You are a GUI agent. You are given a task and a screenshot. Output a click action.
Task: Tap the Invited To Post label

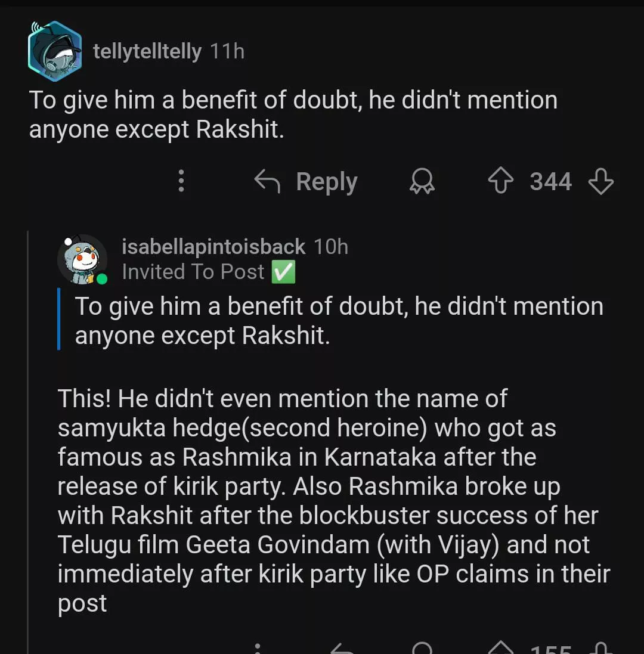pyautogui.click(x=193, y=272)
